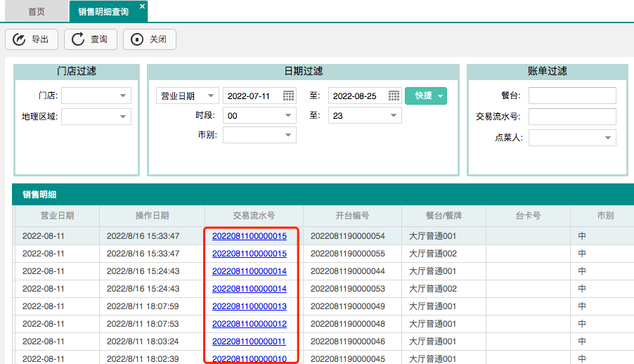Open the end hour dropdown showing 23
634x364 pixels.
tap(394, 115)
